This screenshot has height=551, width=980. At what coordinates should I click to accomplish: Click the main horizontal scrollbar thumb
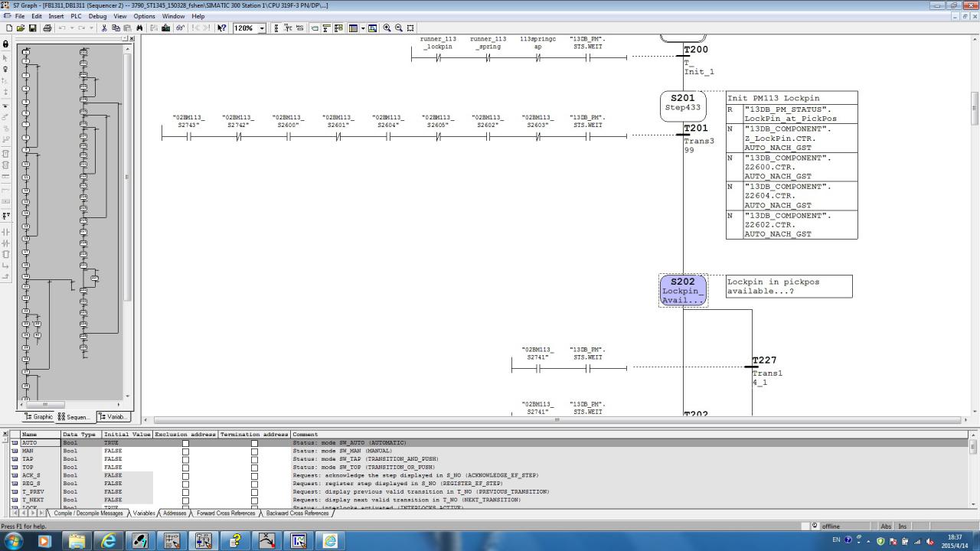coord(557,419)
